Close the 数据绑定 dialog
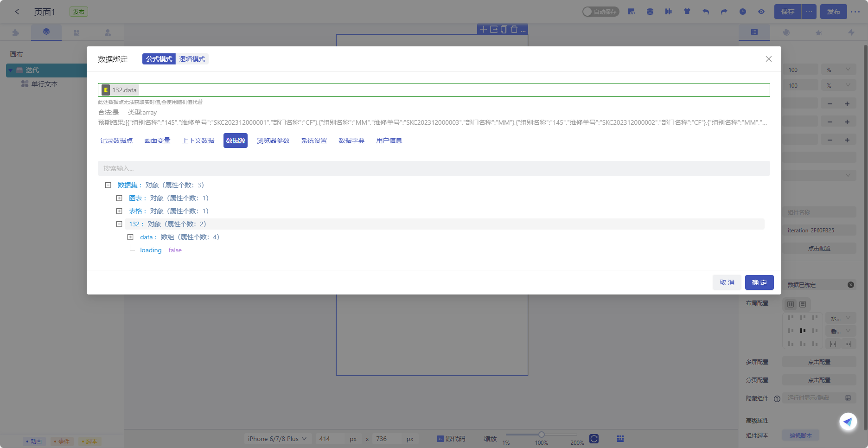 point(769,59)
